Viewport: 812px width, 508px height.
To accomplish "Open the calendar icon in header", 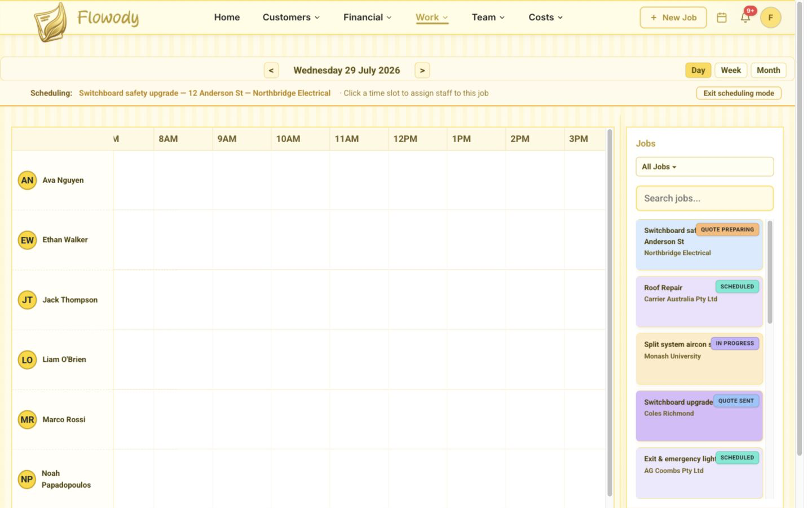I will click(721, 17).
